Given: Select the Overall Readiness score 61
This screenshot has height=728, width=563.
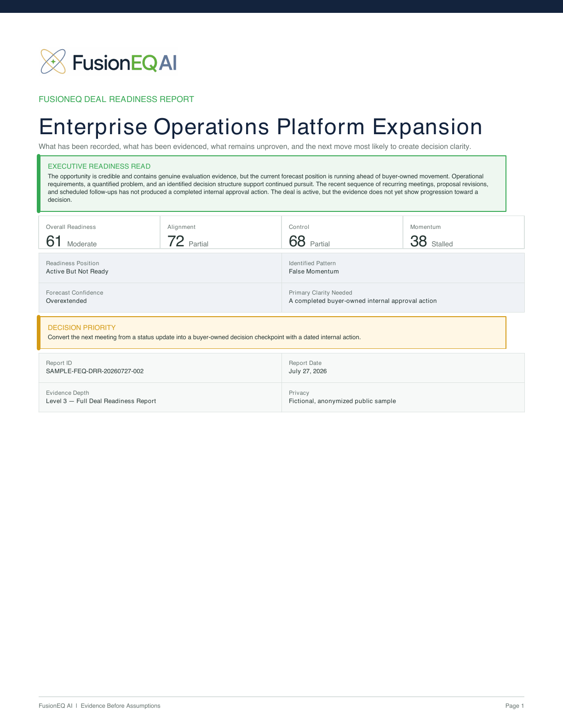Looking at the screenshot, I should [x=54, y=241].
